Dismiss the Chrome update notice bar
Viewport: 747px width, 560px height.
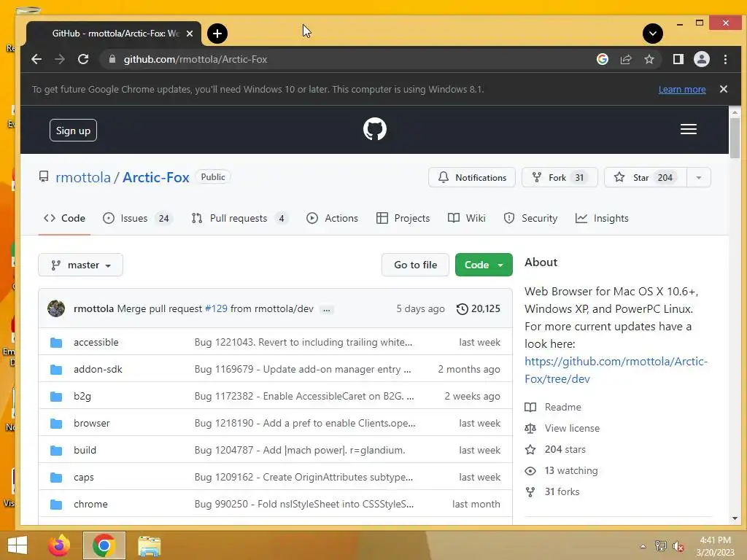pyautogui.click(x=723, y=89)
